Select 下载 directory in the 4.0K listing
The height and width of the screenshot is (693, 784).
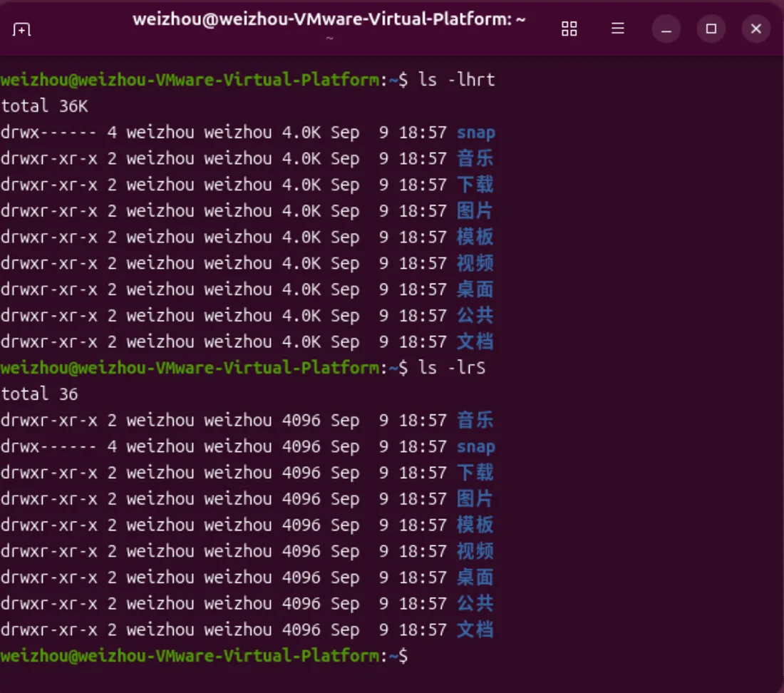(475, 185)
